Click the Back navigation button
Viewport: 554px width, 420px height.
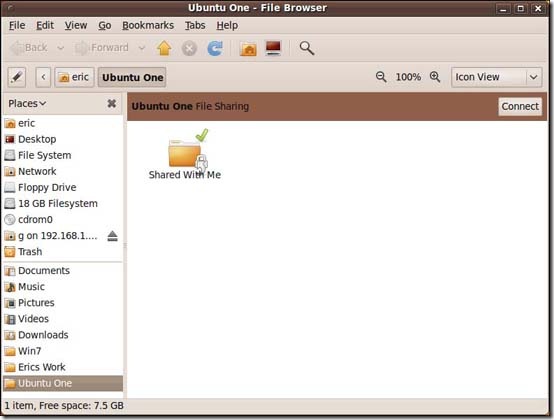click(30, 48)
